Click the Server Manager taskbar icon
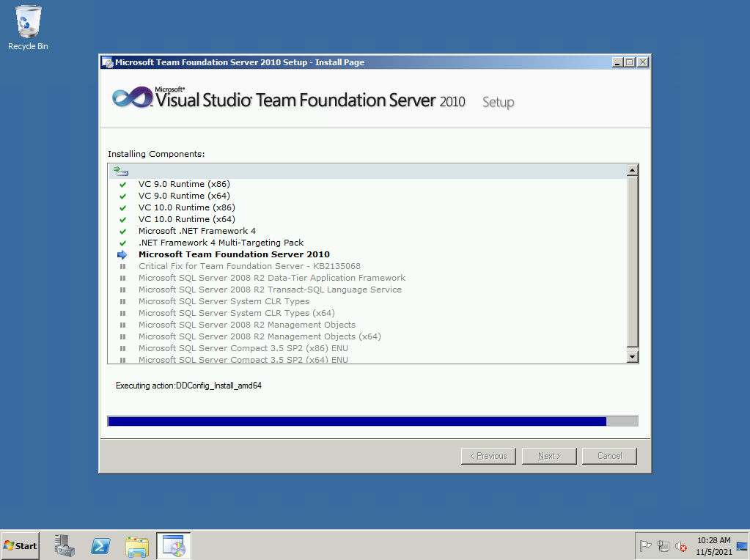Screen dimensions: 750x560 [x=65, y=546]
